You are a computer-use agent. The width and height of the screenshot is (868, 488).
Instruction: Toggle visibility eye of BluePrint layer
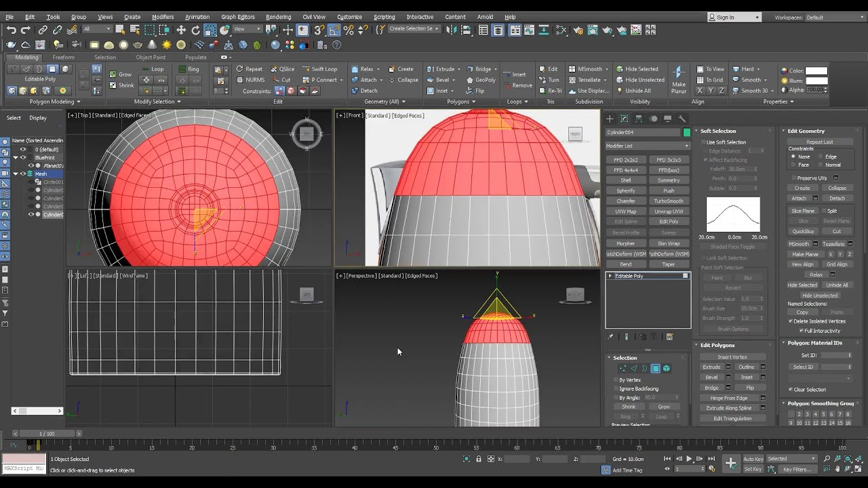23,157
